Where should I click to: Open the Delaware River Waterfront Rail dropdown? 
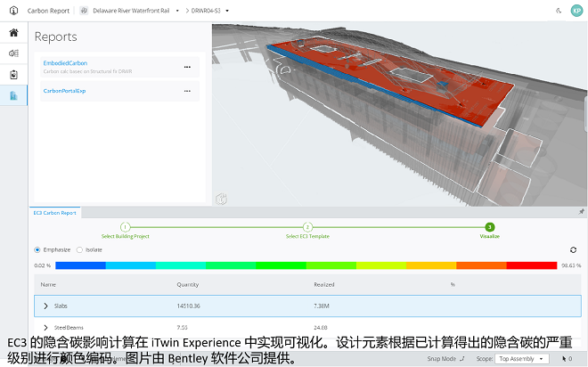[177, 11]
